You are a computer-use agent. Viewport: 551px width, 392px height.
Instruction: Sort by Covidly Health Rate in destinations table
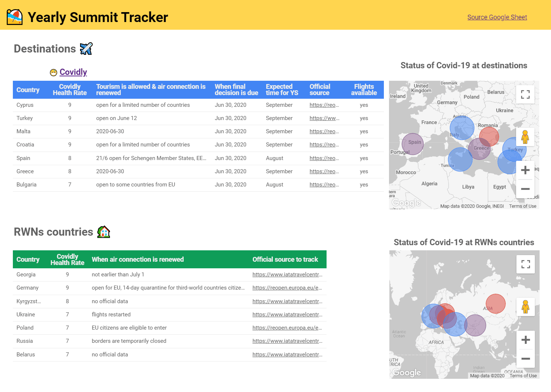(x=70, y=90)
